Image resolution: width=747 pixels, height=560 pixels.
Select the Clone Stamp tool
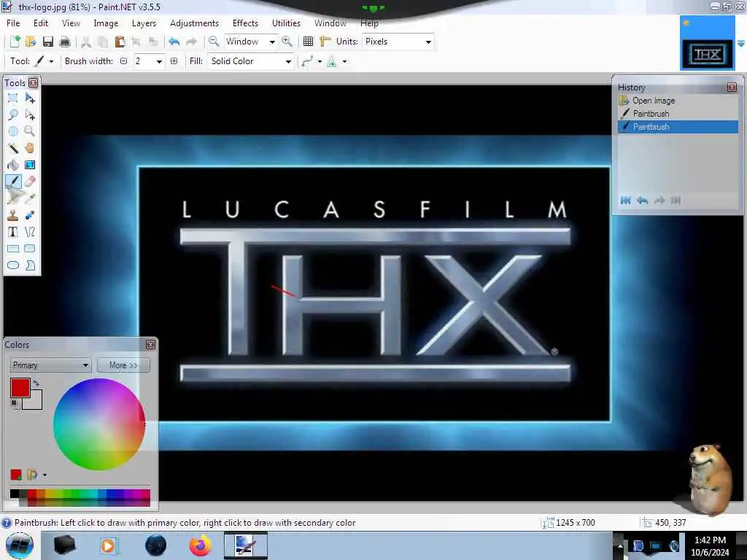[13, 215]
